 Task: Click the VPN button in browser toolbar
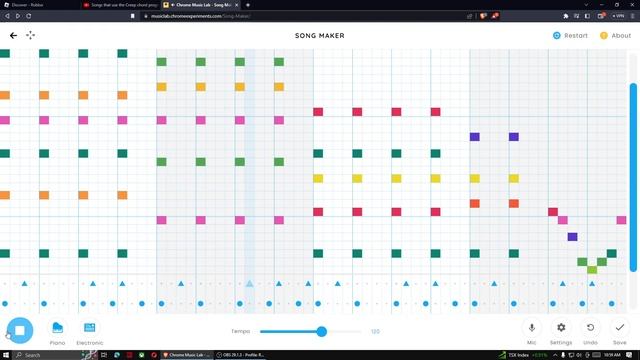pyautogui.click(x=618, y=16)
